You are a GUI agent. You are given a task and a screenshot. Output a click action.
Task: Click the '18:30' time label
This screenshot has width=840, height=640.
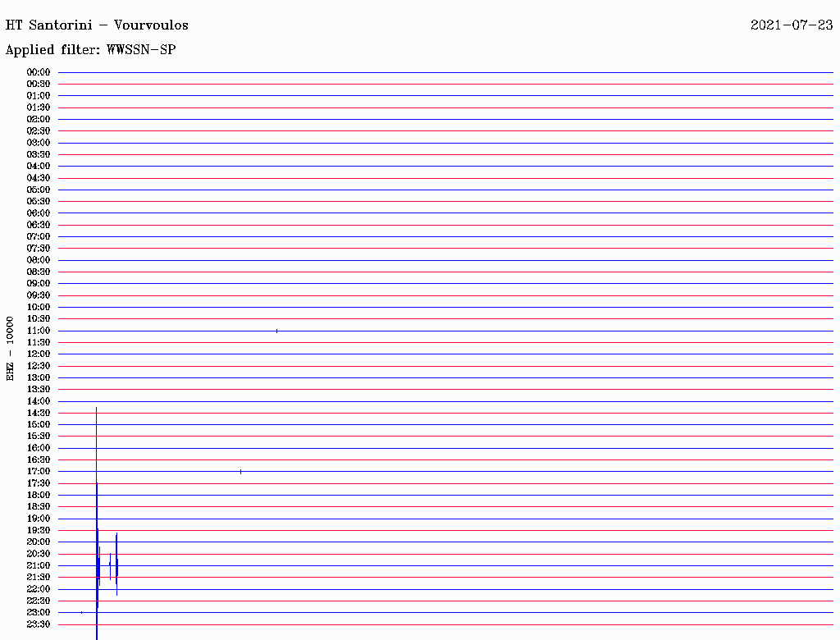pos(39,506)
